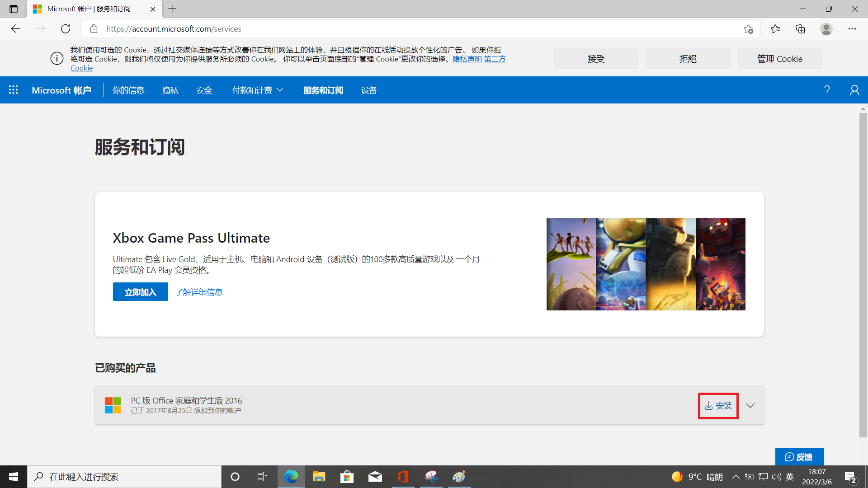Click the Windows Start button
The height and width of the screenshot is (488, 868).
14,477
